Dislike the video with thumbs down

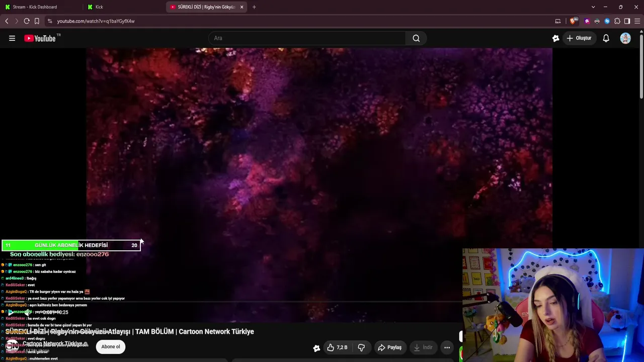361,347
